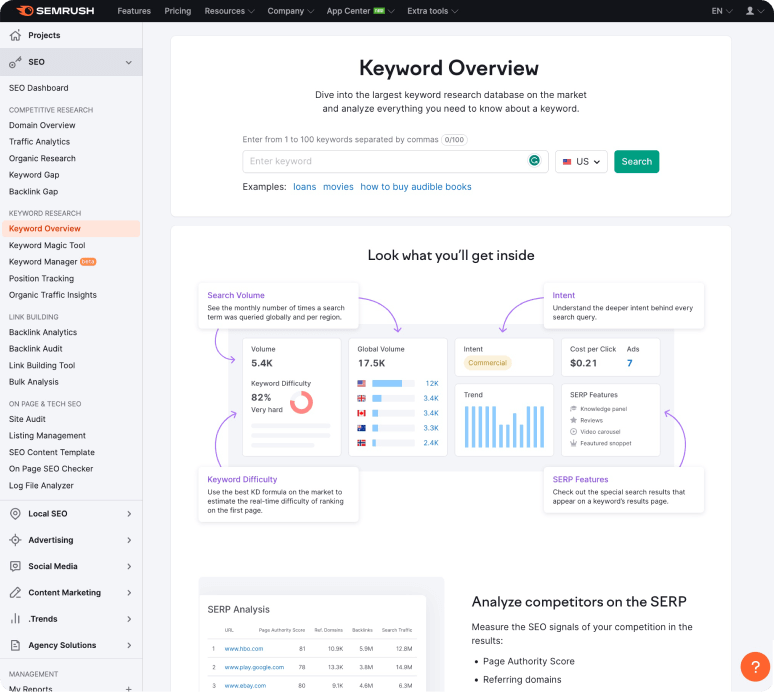
Task: Open Organic Research
Action: tap(42, 158)
